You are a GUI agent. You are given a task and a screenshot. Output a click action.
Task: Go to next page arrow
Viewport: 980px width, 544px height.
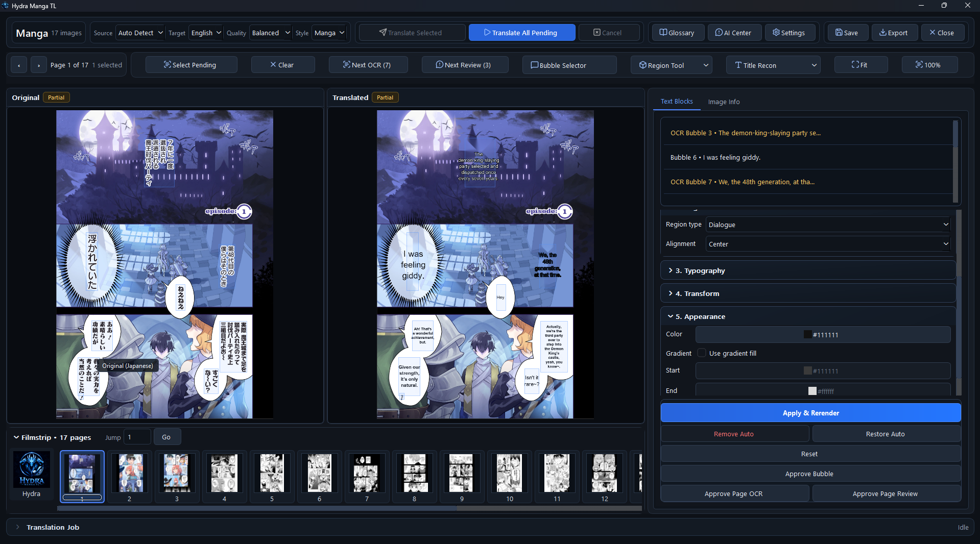(x=39, y=65)
